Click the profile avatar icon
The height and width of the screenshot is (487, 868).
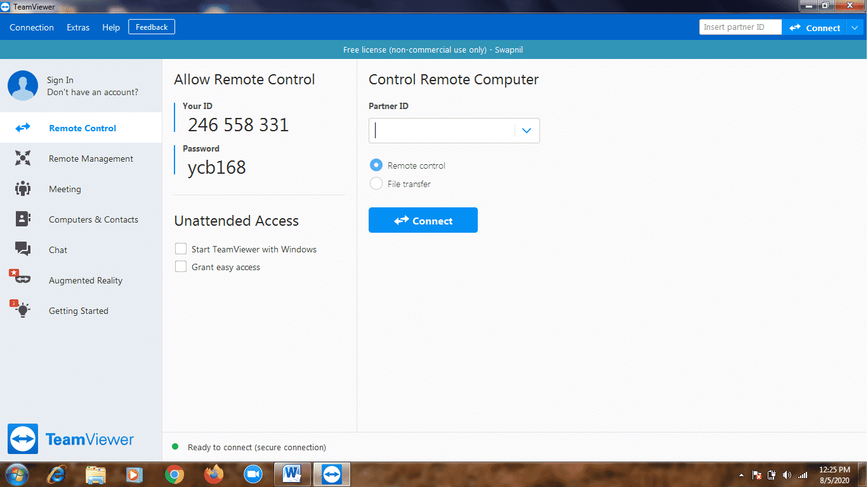coord(23,86)
